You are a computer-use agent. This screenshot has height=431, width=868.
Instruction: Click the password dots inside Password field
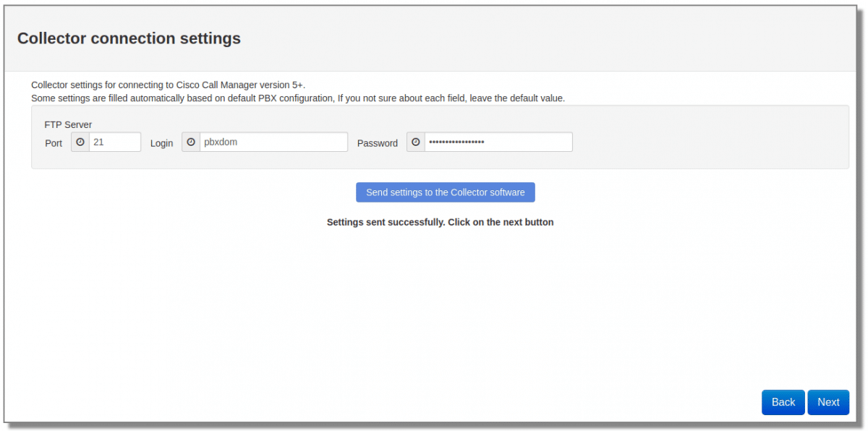tap(456, 142)
